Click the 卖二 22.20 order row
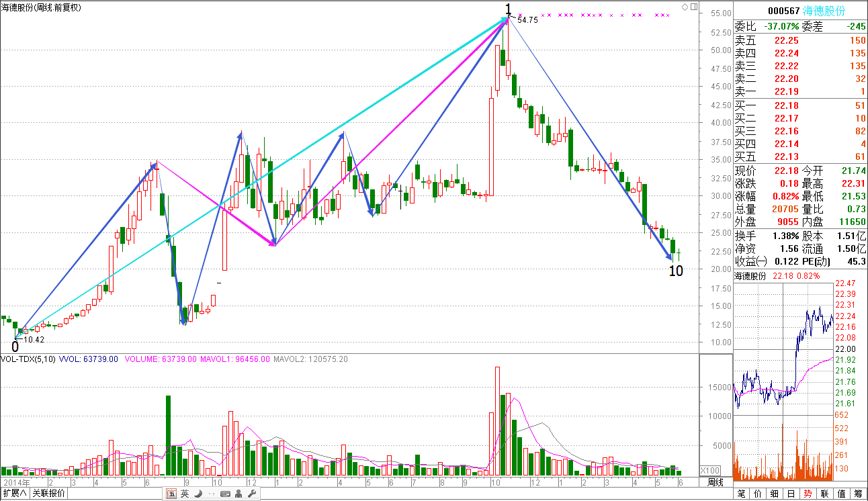The width and height of the screenshot is (868, 501). 800,79
